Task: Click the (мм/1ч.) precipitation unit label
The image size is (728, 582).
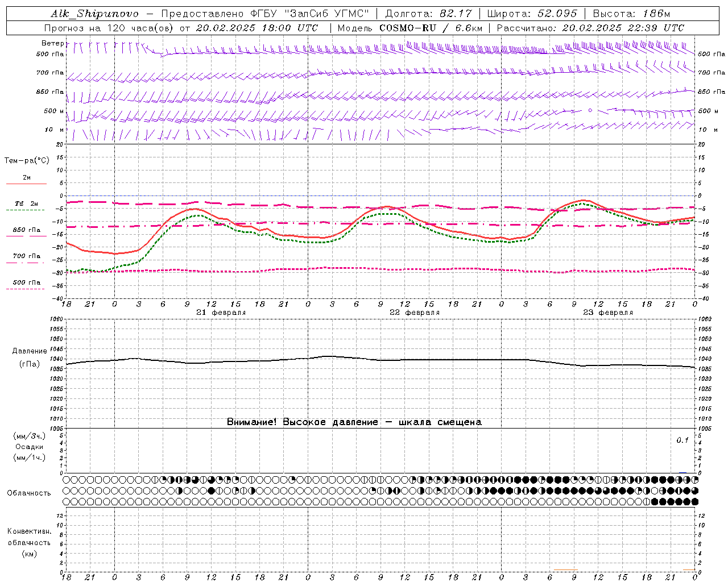Action: tap(29, 458)
